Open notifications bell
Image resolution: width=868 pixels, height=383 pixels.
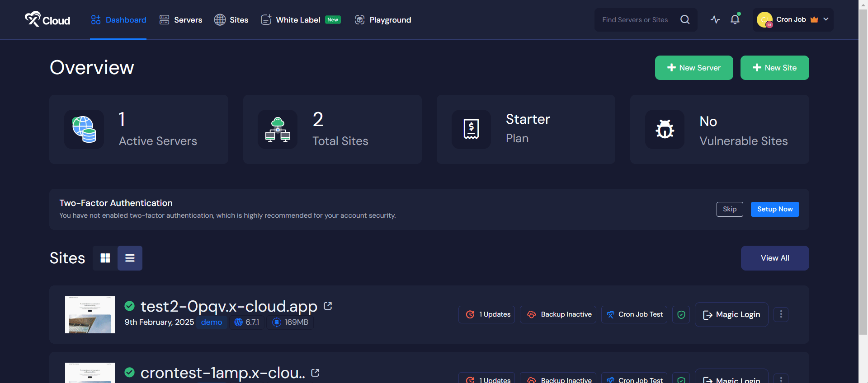click(x=735, y=19)
